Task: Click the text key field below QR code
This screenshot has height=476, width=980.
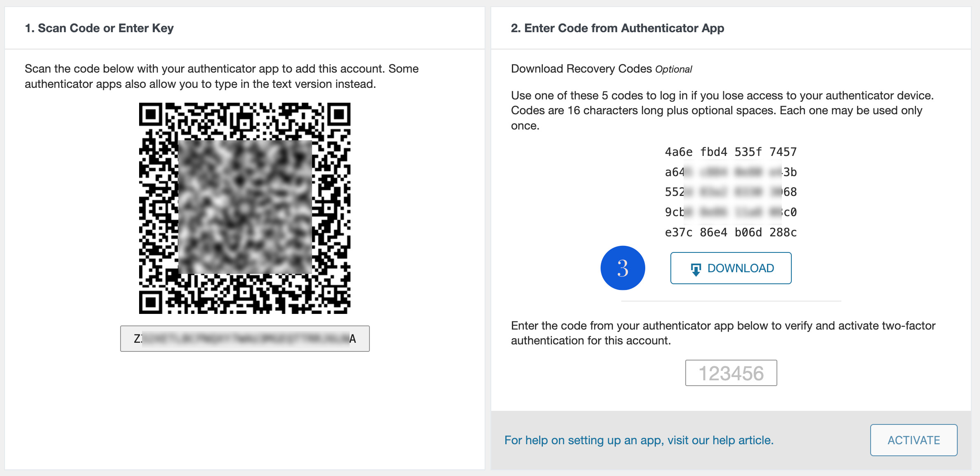Action: coord(245,339)
